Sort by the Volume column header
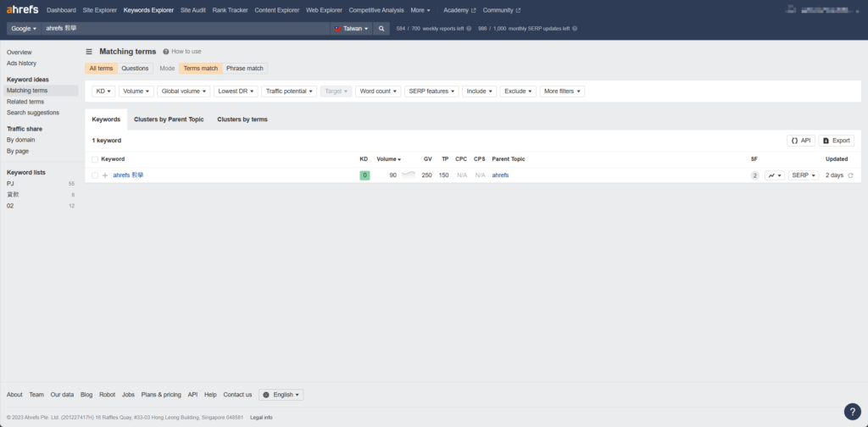This screenshot has width=868, height=427. point(388,159)
